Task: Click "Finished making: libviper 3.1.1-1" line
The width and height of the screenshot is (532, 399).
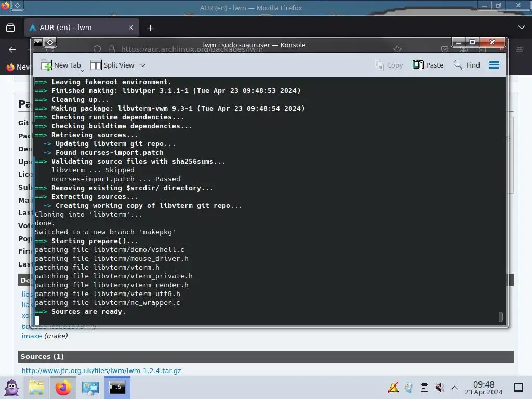Action: 168,90
